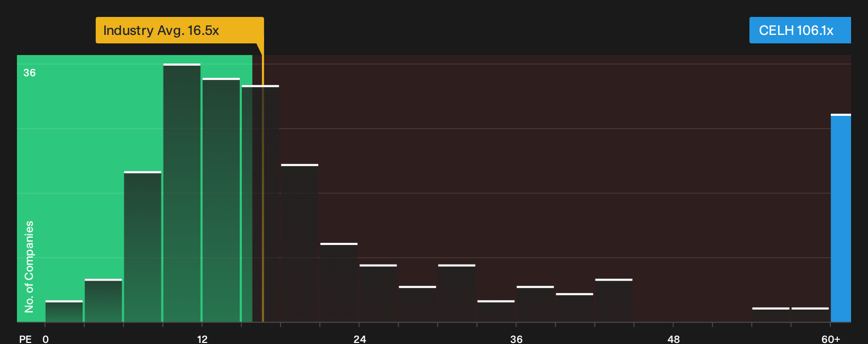
Task: Select the blue bar at PE 60+
Action: click(x=841, y=218)
